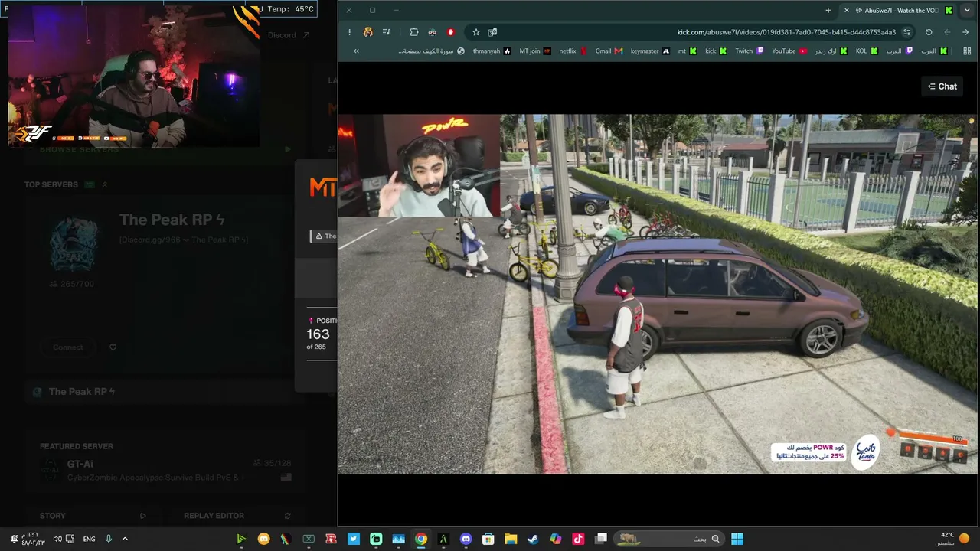Click the red shield extension icon

pyautogui.click(x=451, y=32)
